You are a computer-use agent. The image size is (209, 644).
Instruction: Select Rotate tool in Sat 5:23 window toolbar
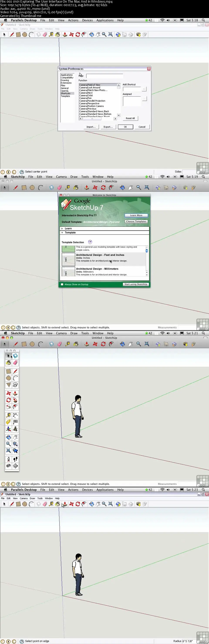[78, 504]
